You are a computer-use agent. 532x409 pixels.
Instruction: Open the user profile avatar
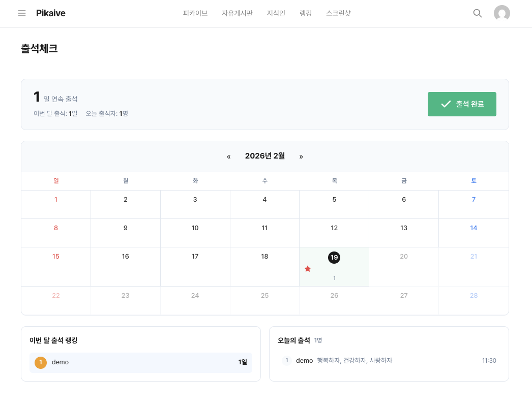tap(501, 13)
